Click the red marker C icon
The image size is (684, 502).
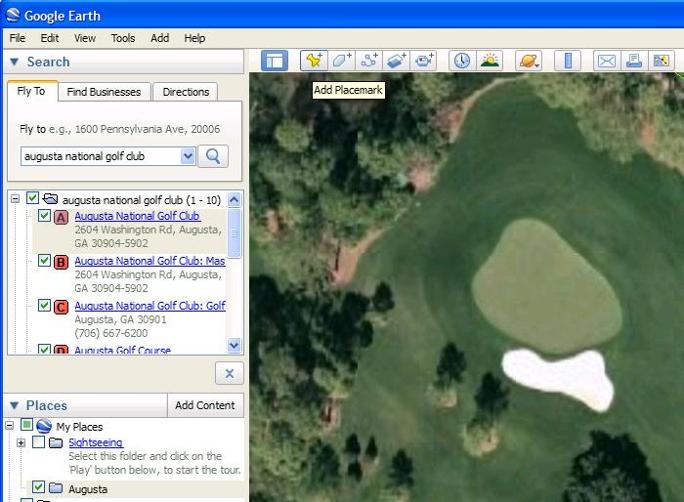(x=61, y=307)
